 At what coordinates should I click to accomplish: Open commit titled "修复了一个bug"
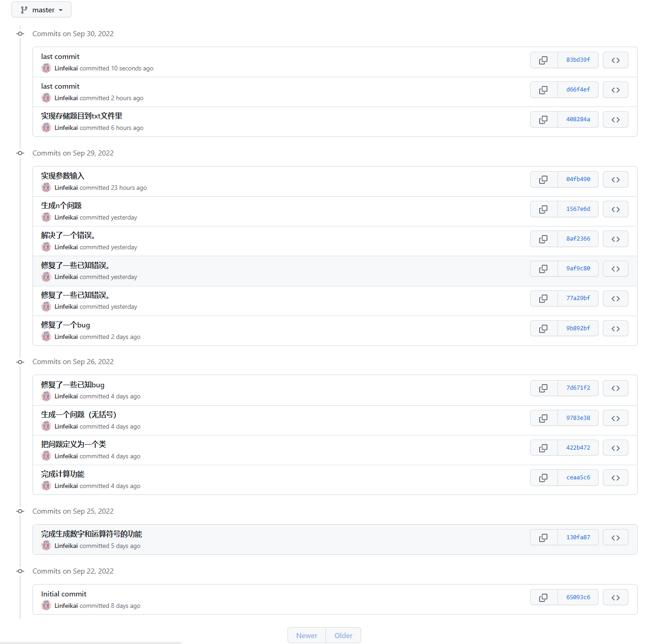pos(65,325)
